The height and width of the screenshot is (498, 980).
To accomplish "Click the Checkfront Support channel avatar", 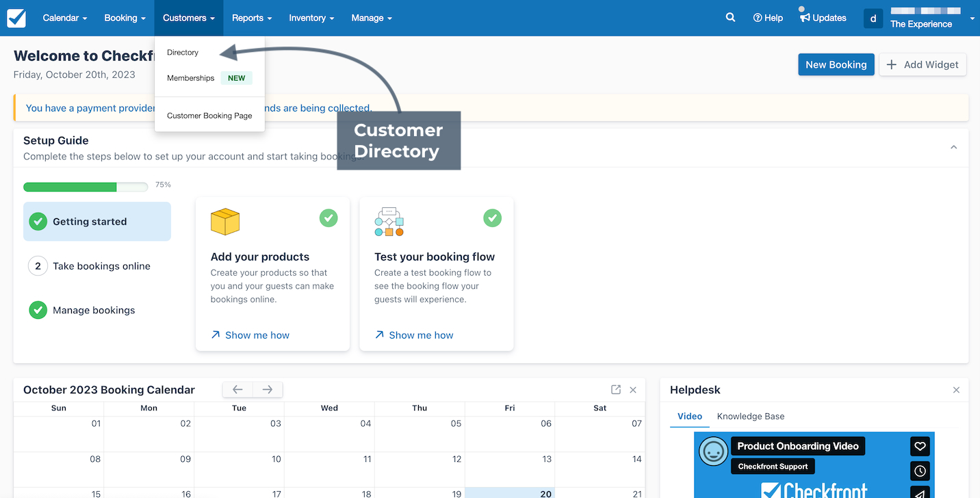I will [713, 451].
